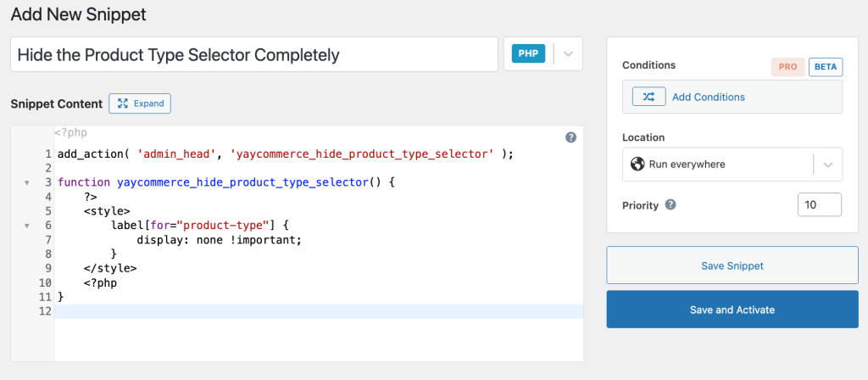
Task: Click the Save and Activate button
Action: point(732,310)
